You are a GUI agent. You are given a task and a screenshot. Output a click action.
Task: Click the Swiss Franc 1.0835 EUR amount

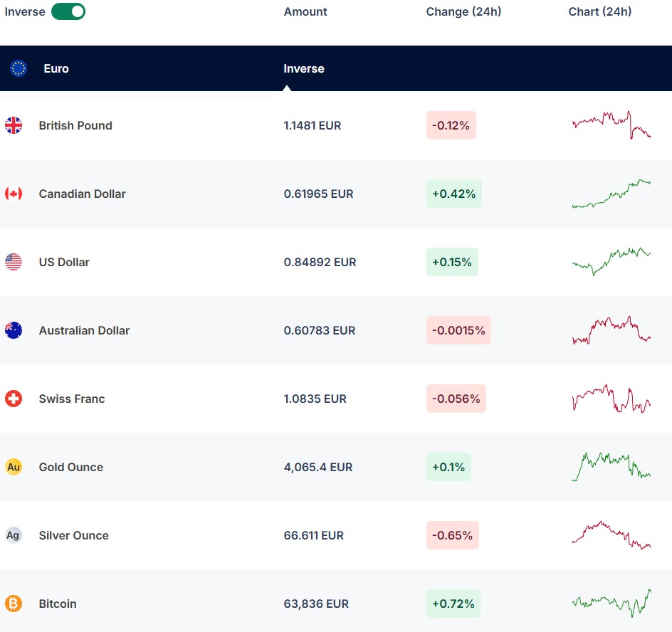point(315,399)
